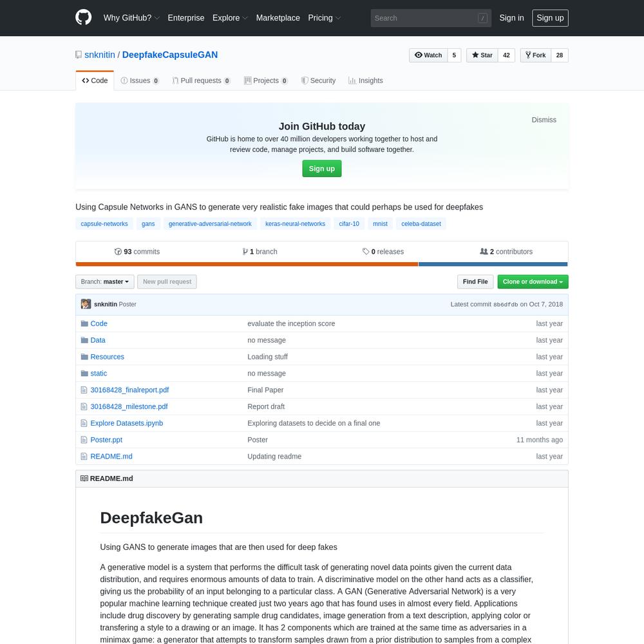Click the header Sign up button
The height and width of the screenshot is (644, 644).
(550, 18)
